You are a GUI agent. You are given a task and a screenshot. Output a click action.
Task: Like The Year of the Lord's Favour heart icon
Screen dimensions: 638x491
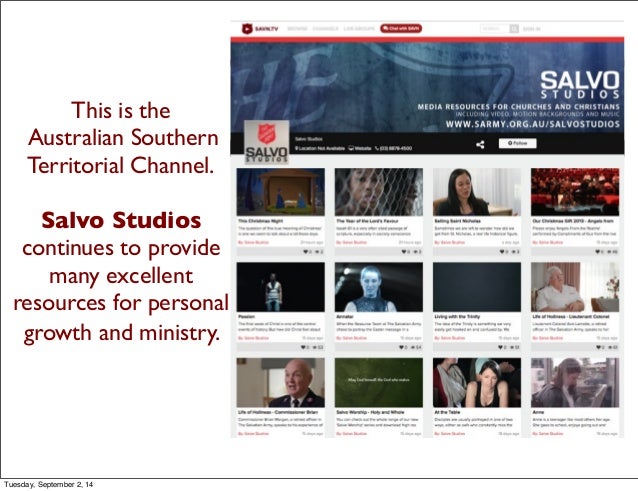(x=404, y=252)
